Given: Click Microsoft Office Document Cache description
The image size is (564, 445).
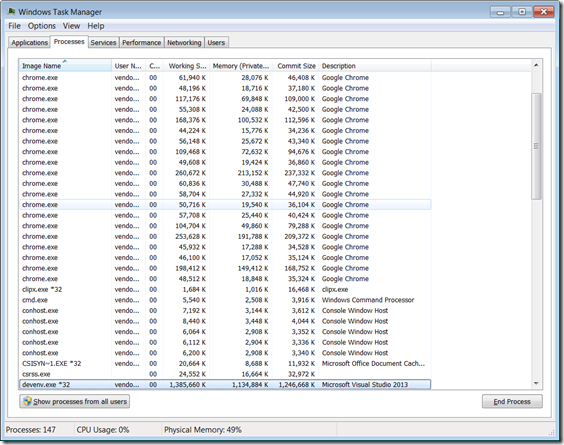Looking at the screenshot, I should point(373,364).
